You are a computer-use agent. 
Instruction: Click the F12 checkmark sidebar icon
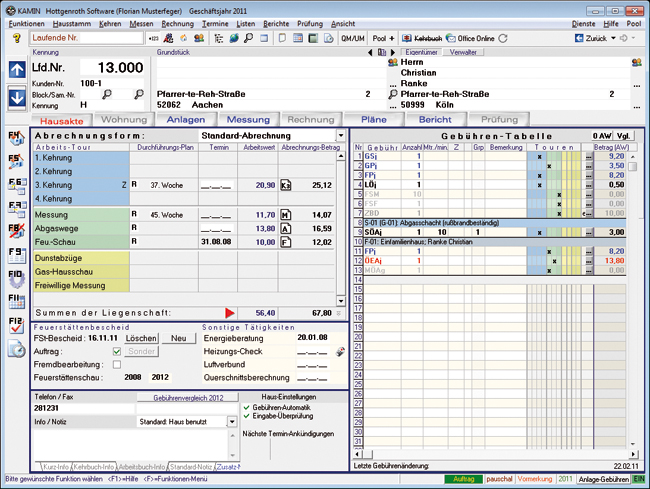17,325
